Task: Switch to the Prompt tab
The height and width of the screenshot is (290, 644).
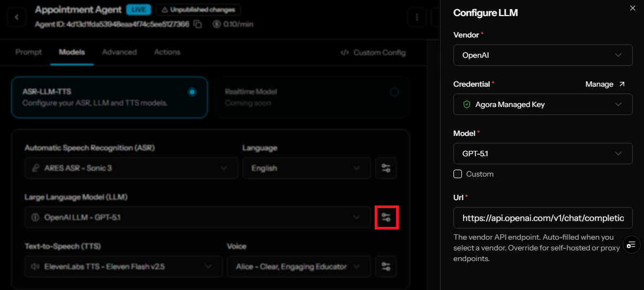Action: [x=29, y=52]
